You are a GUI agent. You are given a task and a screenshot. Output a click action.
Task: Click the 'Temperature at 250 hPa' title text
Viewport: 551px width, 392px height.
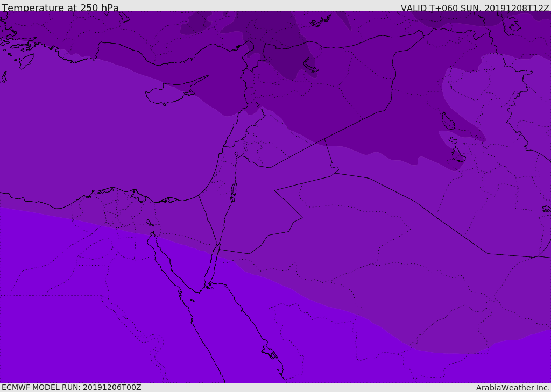tap(60, 8)
